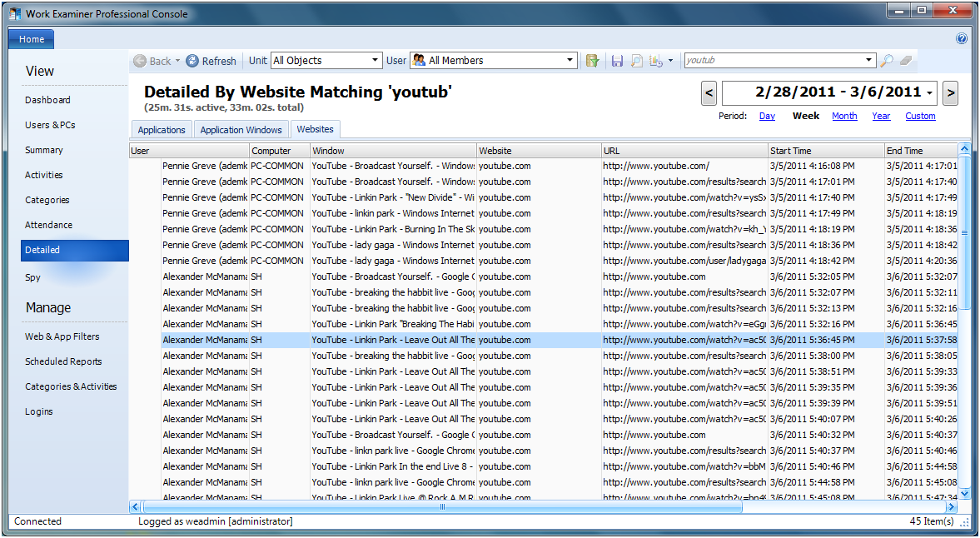Image resolution: width=980 pixels, height=538 pixels.
Task: Open the Activities view
Action: [x=44, y=175]
